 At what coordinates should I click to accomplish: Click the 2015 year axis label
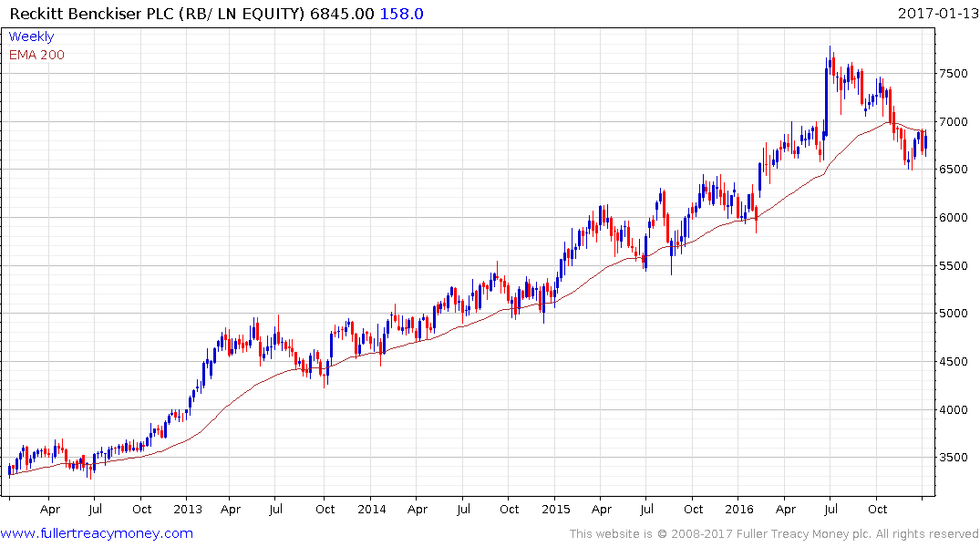tap(555, 509)
